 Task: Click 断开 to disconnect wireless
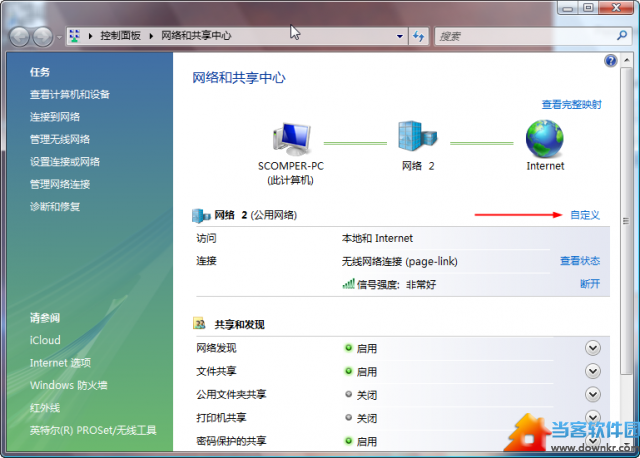point(590,284)
